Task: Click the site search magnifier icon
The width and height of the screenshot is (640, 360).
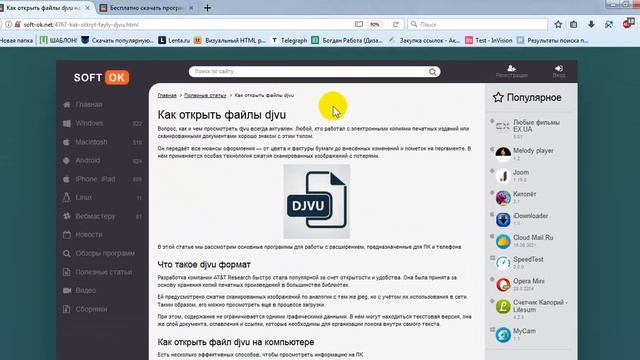Action: tap(432, 72)
